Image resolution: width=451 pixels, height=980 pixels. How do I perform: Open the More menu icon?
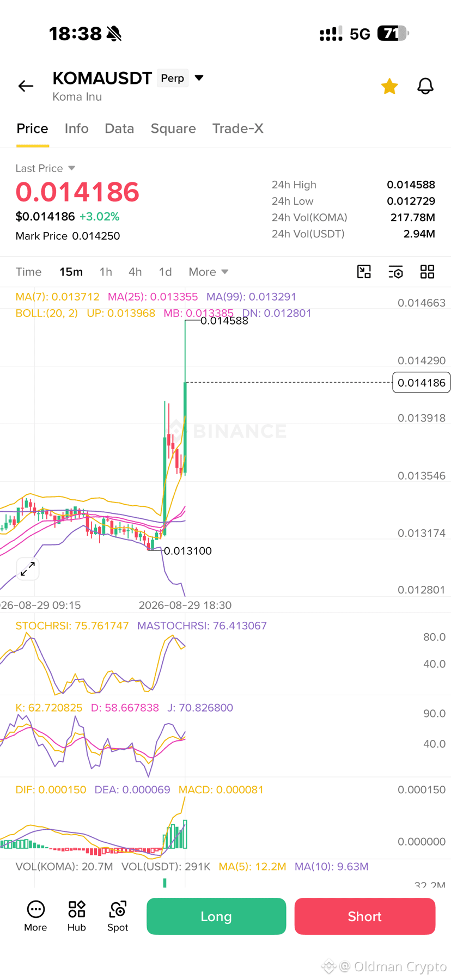tap(35, 916)
